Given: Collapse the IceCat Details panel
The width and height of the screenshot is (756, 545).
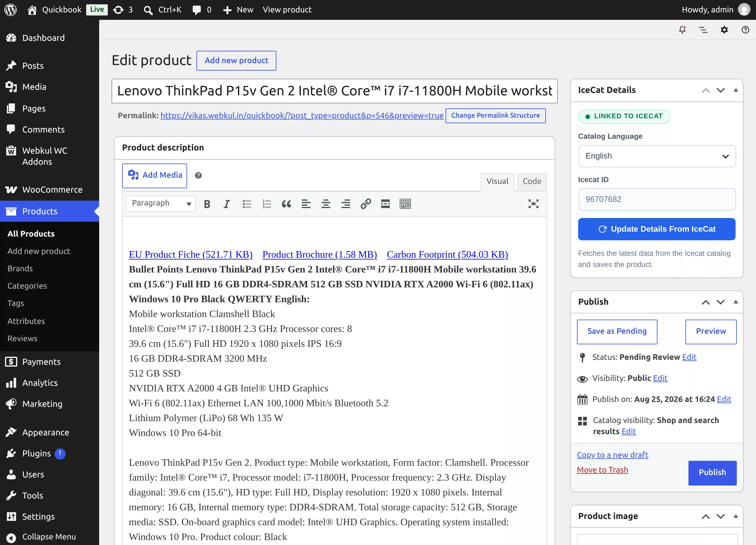Looking at the screenshot, I should pos(736,90).
